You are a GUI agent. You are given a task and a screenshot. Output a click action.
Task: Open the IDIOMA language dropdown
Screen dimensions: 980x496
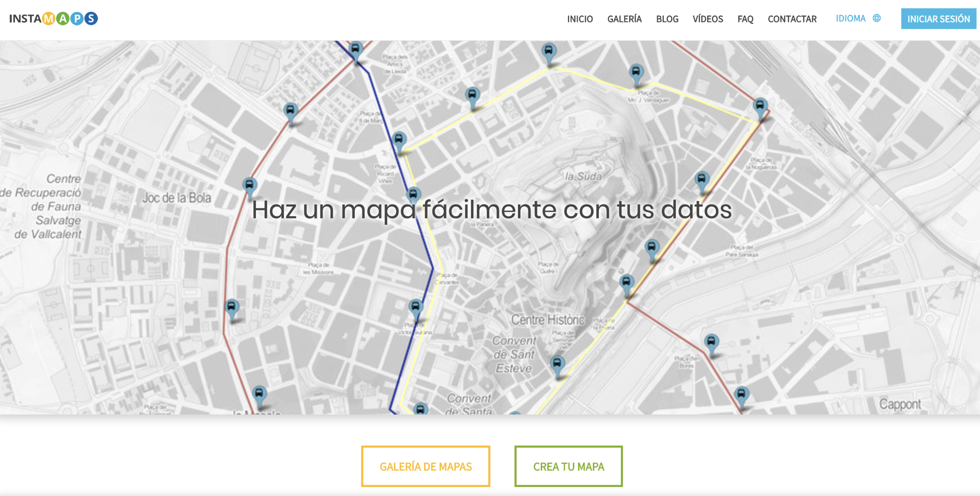tap(851, 18)
